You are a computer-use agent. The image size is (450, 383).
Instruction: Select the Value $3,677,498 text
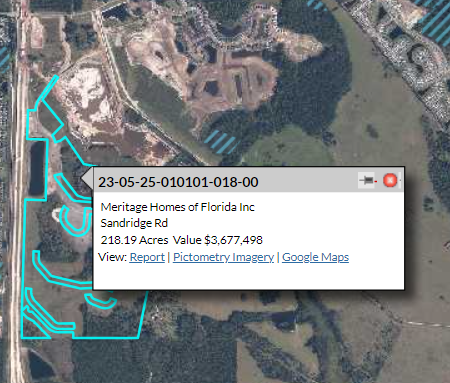pyautogui.click(x=218, y=240)
